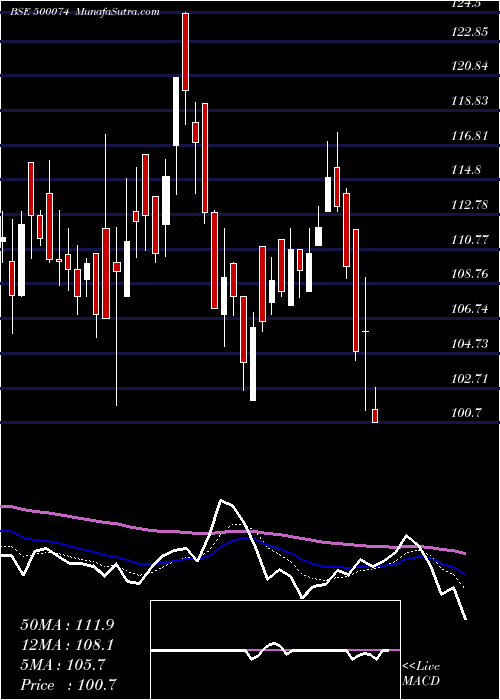Select the 106.74 price axis label
Viewport: 500px width, 700px height.
click(x=469, y=309)
